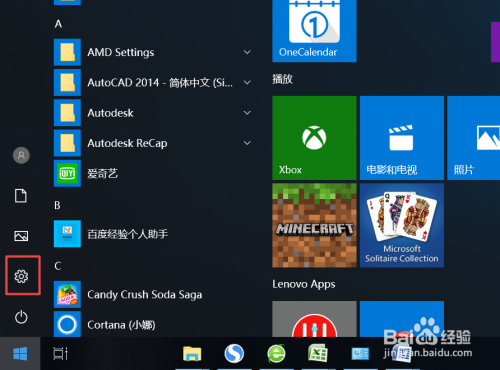Expand the Autodesk folder chevron
The width and height of the screenshot is (500, 370).
tap(247, 113)
